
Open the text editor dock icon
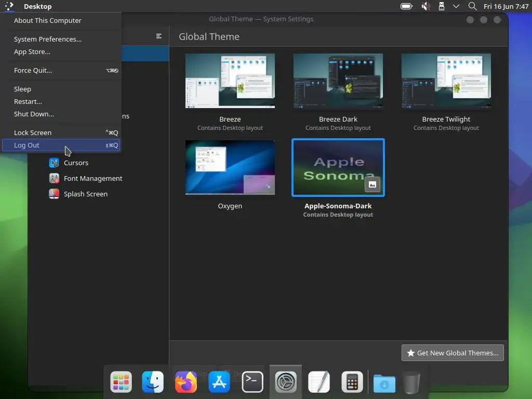(319, 382)
